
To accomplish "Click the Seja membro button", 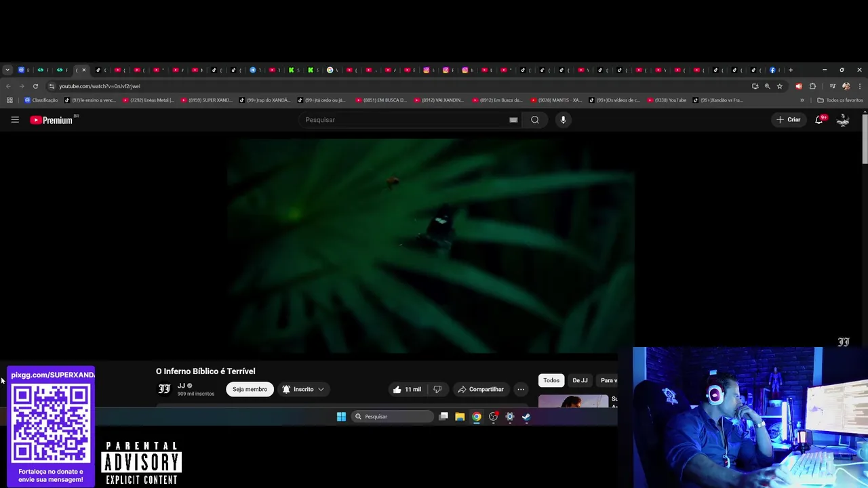I will [x=250, y=389].
